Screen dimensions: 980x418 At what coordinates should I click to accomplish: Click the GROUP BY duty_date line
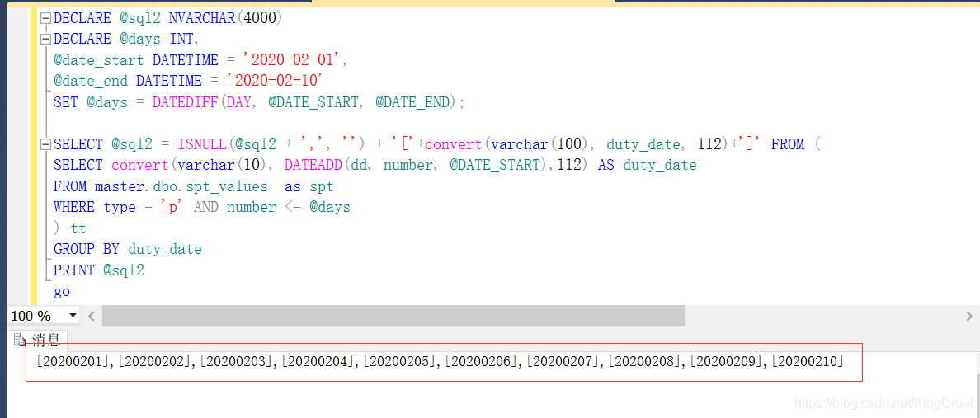(128, 249)
